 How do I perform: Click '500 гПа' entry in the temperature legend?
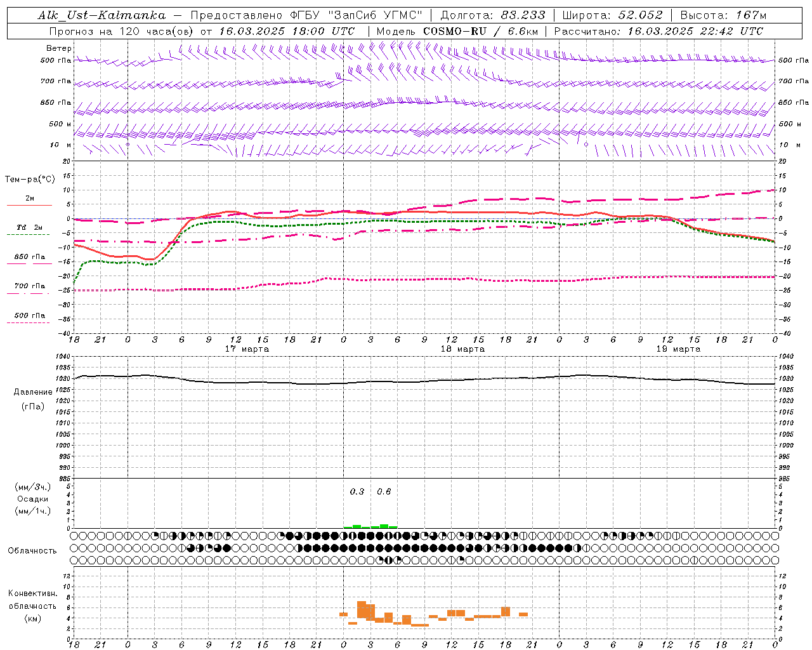click(x=29, y=315)
